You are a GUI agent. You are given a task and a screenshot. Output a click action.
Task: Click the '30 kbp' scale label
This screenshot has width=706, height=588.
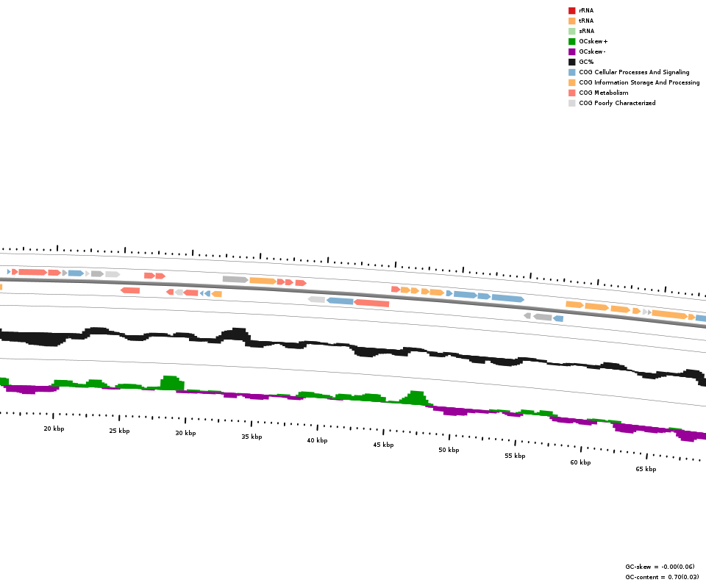tap(185, 433)
